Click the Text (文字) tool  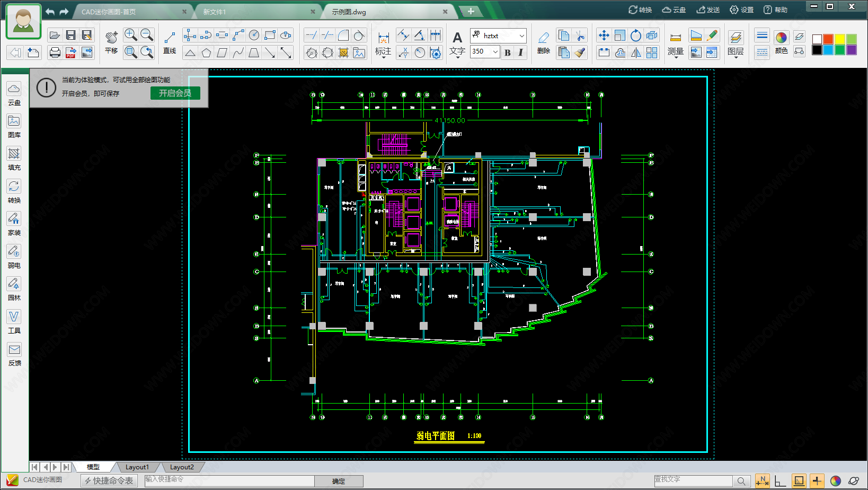tap(457, 43)
